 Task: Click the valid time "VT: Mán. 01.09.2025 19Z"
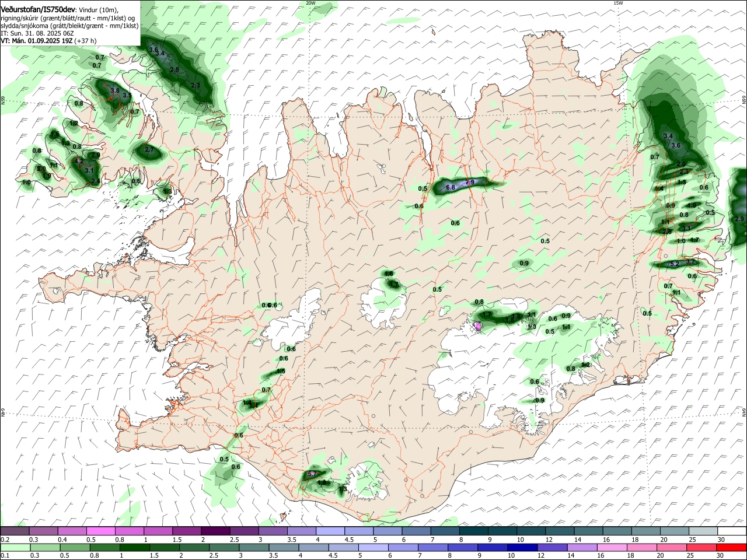[x=36, y=41]
